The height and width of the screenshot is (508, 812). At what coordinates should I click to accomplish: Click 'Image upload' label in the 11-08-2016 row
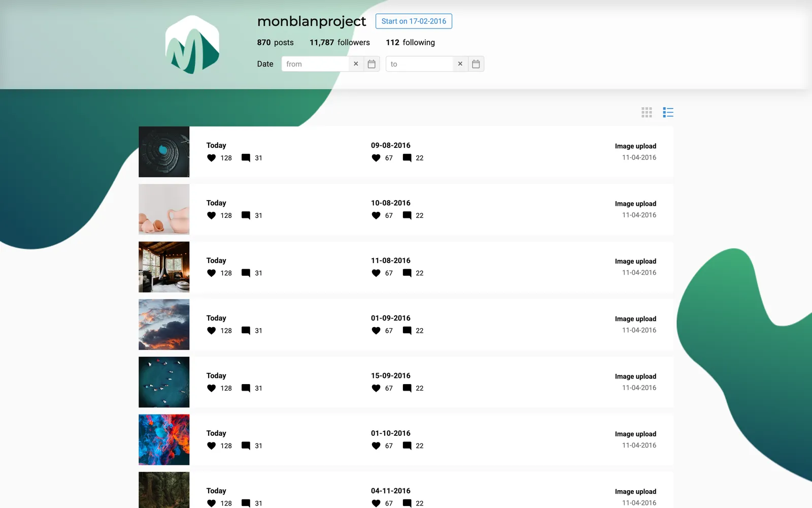pos(635,261)
